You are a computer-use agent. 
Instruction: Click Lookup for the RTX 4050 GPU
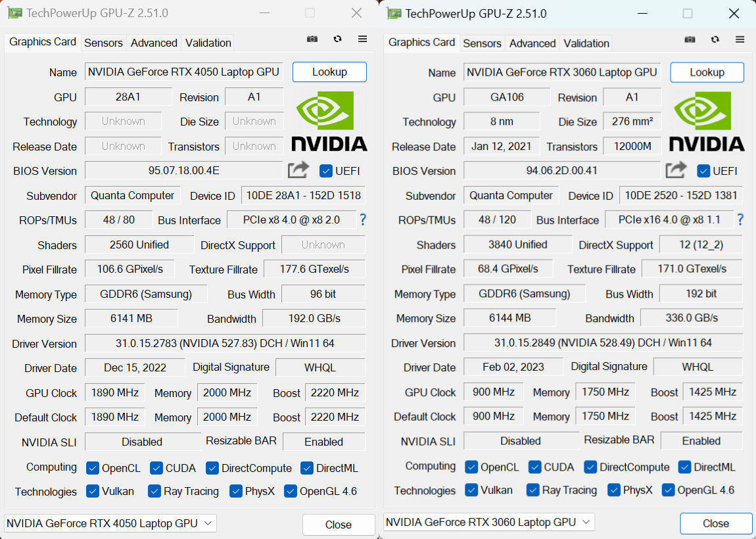tap(329, 72)
